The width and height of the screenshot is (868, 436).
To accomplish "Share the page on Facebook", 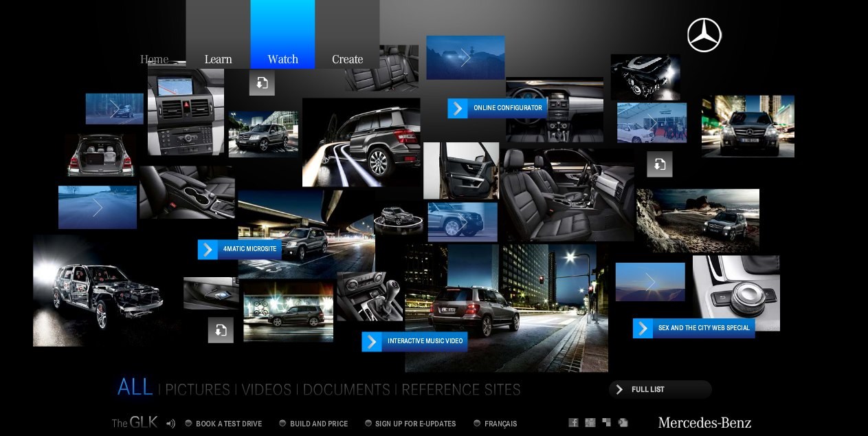I will point(573,423).
